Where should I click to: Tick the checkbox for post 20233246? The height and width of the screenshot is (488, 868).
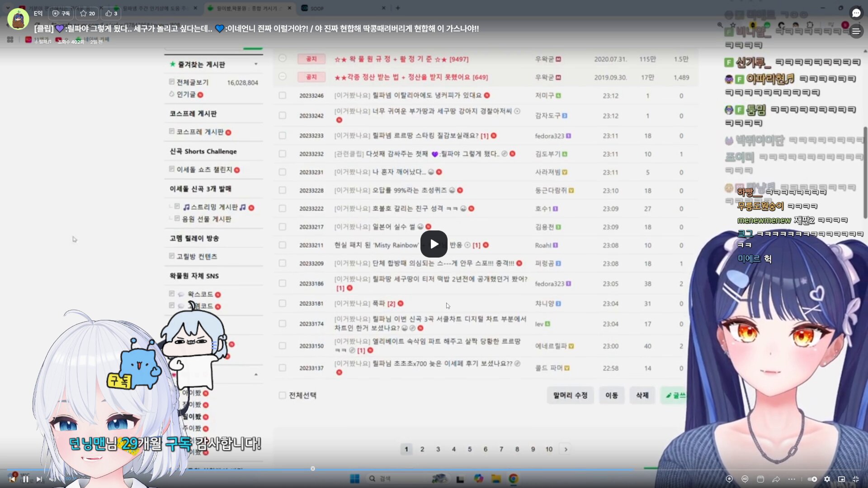[283, 95]
